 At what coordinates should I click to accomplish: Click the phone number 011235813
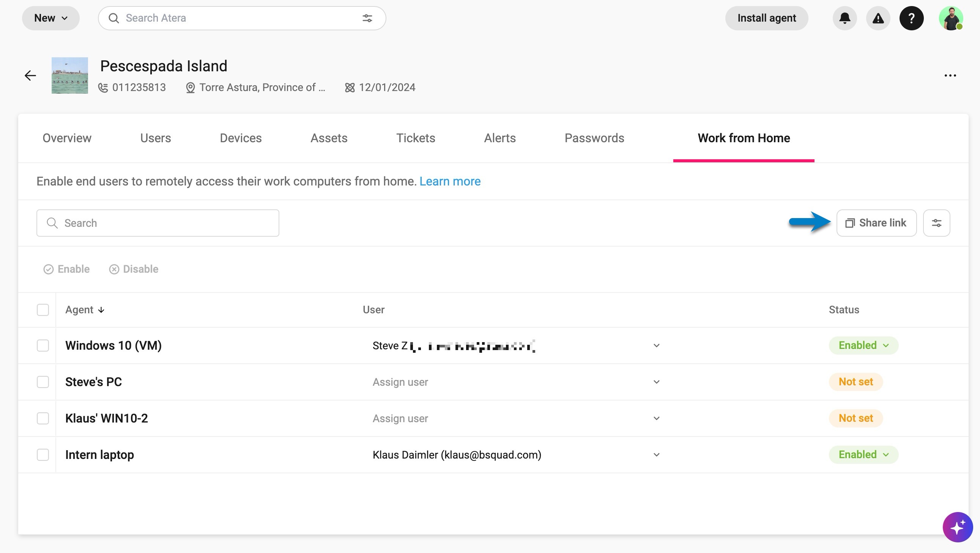pyautogui.click(x=139, y=88)
